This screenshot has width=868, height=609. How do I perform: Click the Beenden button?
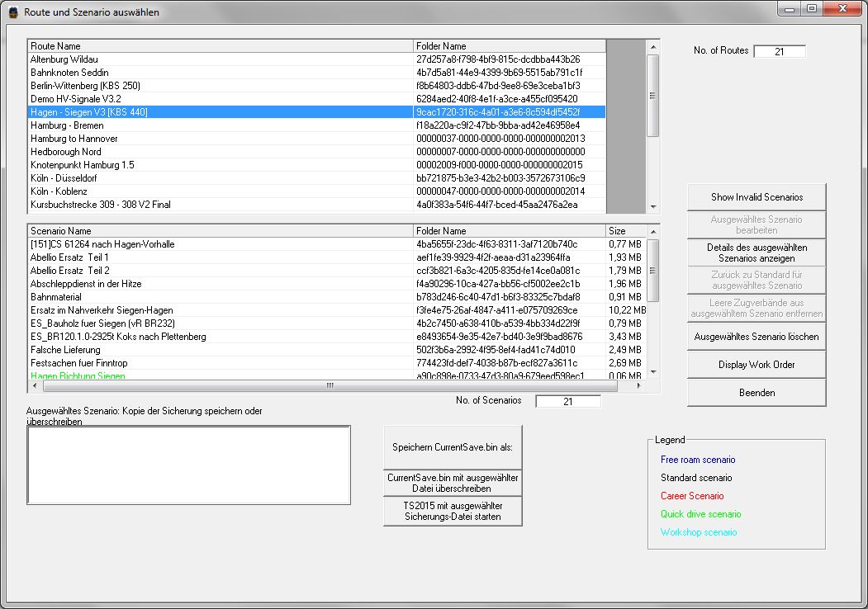tap(757, 393)
